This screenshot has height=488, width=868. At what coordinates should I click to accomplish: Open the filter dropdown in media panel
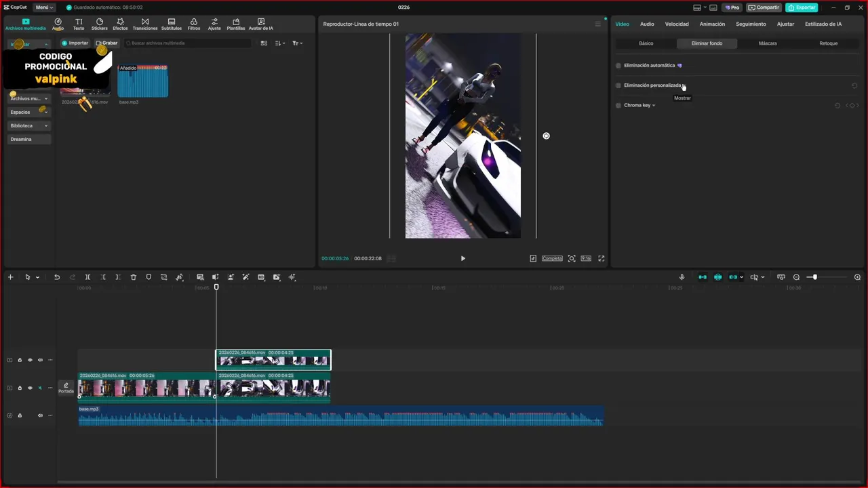click(x=297, y=43)
